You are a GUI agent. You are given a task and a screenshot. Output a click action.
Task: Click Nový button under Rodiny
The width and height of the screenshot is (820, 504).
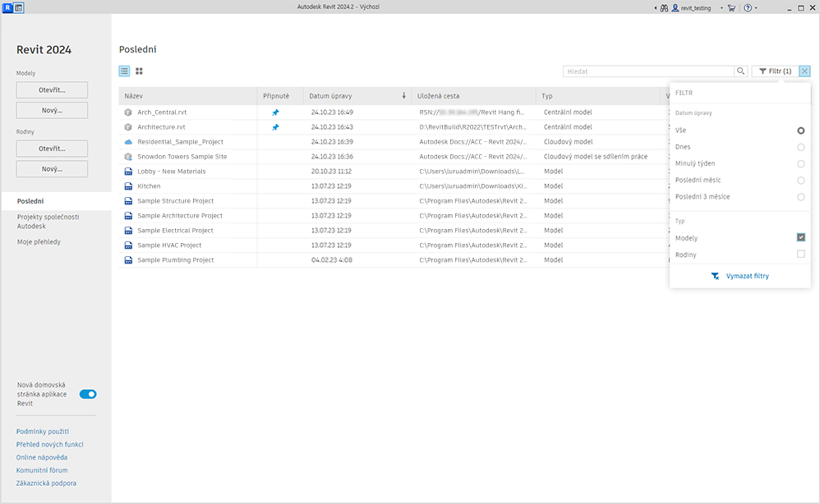click(52, 169)
